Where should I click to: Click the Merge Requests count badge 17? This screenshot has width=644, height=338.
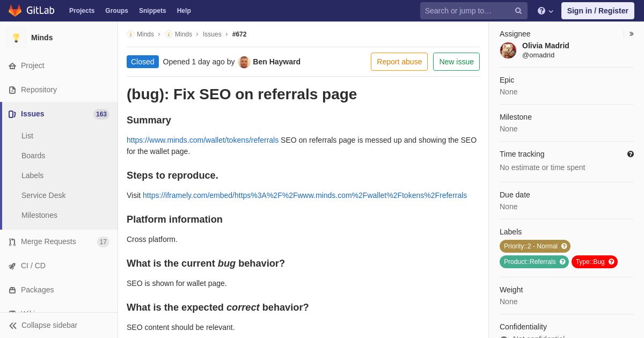coord(103,242)
